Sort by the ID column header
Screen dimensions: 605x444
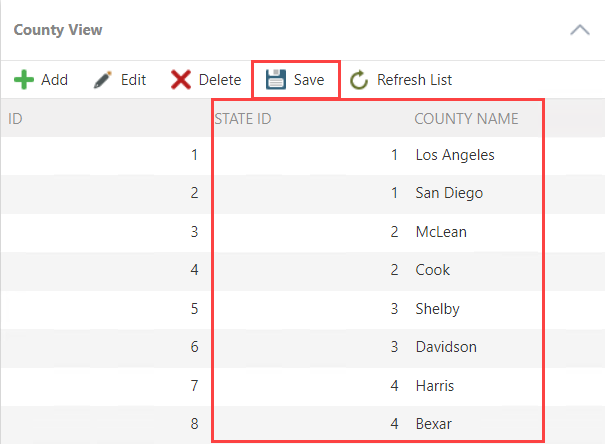point(16,119)
